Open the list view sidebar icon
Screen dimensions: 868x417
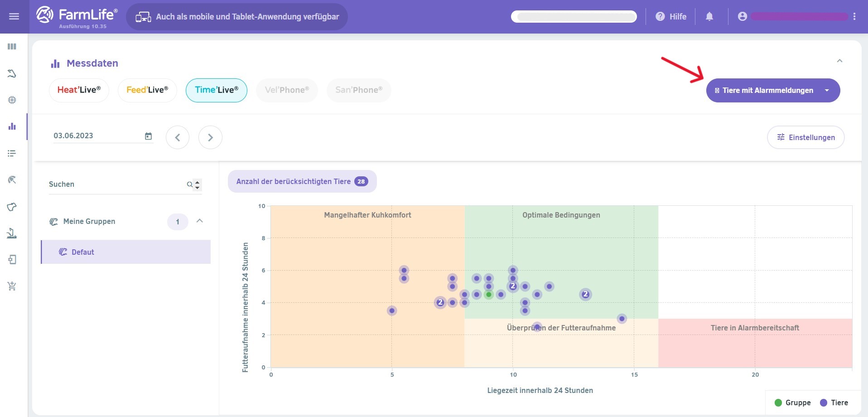click(12, 154)
